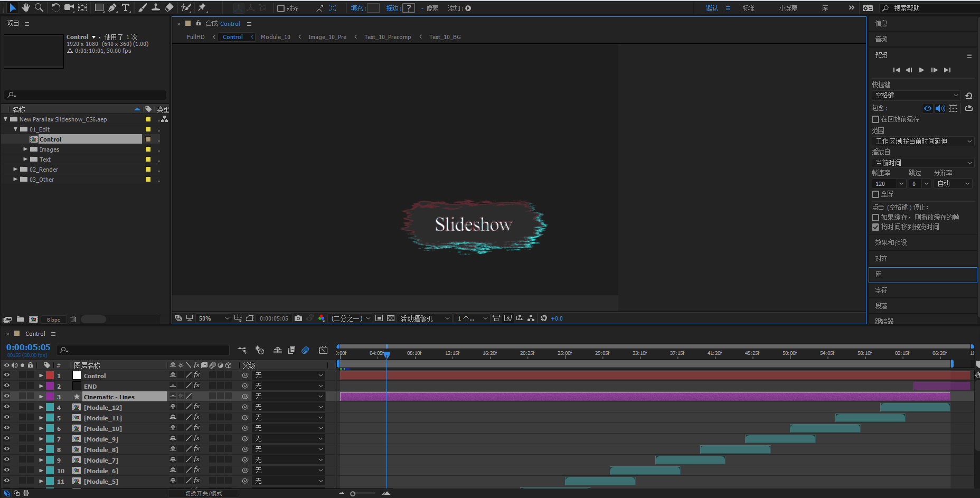Viewport: 980px width, 498px height.
Task: Click the 切换开关/模式 button
Action: click(204, 493)
